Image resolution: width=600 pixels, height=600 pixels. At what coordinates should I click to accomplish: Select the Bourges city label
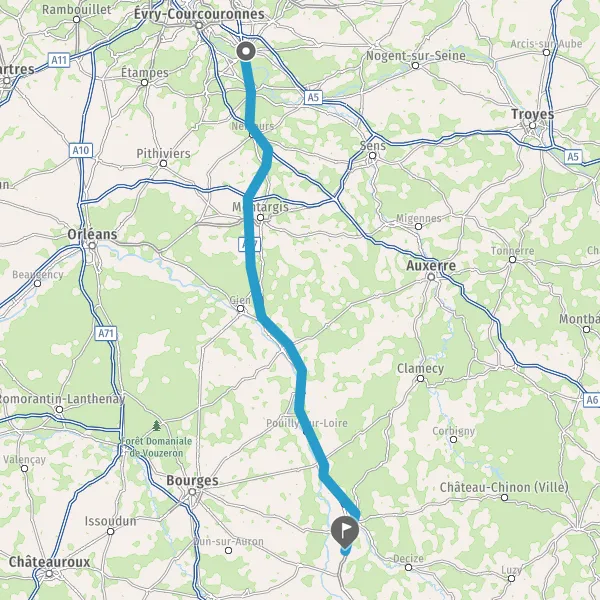coord(192,481)
